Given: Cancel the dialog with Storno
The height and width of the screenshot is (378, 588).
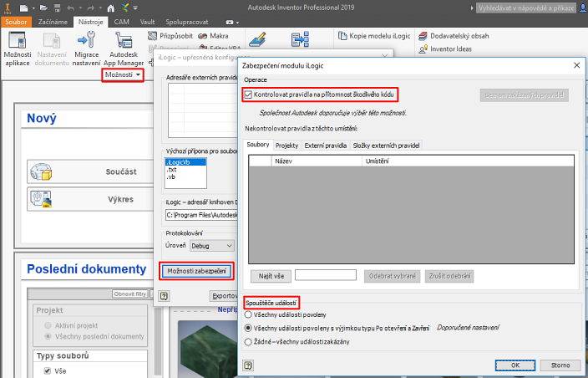Looking at the screenshot, I should point(560,365).
